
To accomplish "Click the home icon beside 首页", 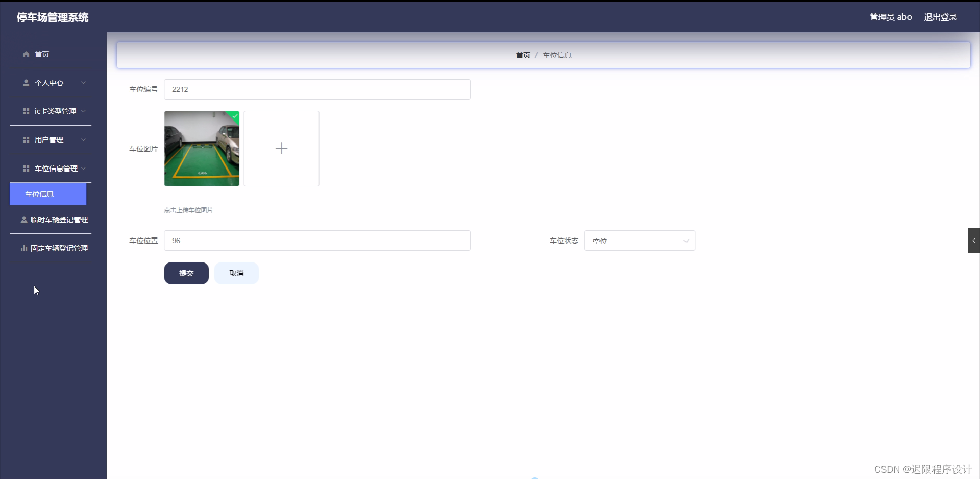I will 26,54.
